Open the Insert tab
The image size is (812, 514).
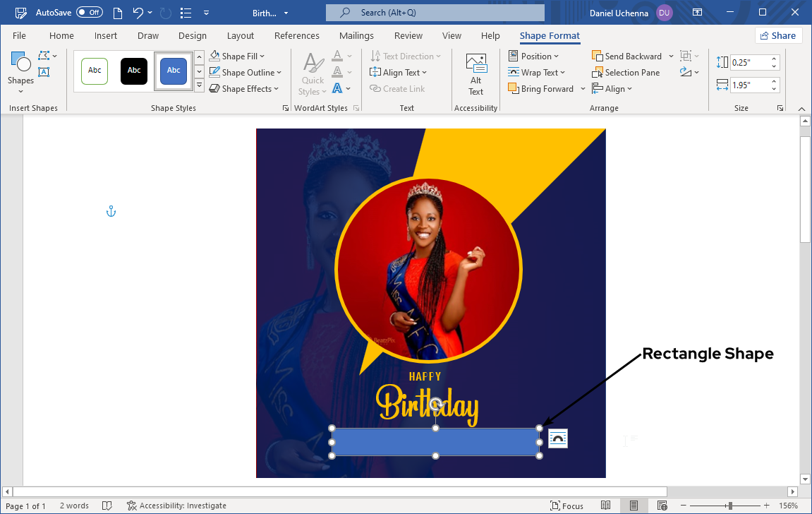pos(106,36)
